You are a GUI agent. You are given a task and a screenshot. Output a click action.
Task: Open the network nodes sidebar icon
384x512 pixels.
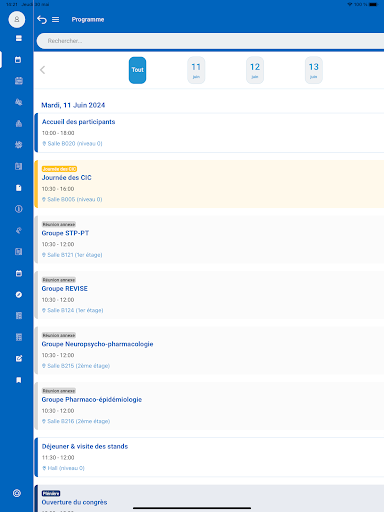[19, 145]
